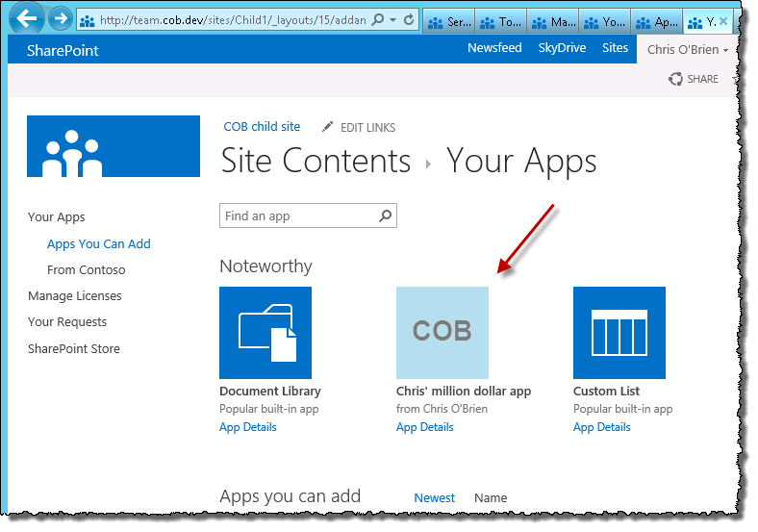Sort apps by Name

(x=491, y=497)
